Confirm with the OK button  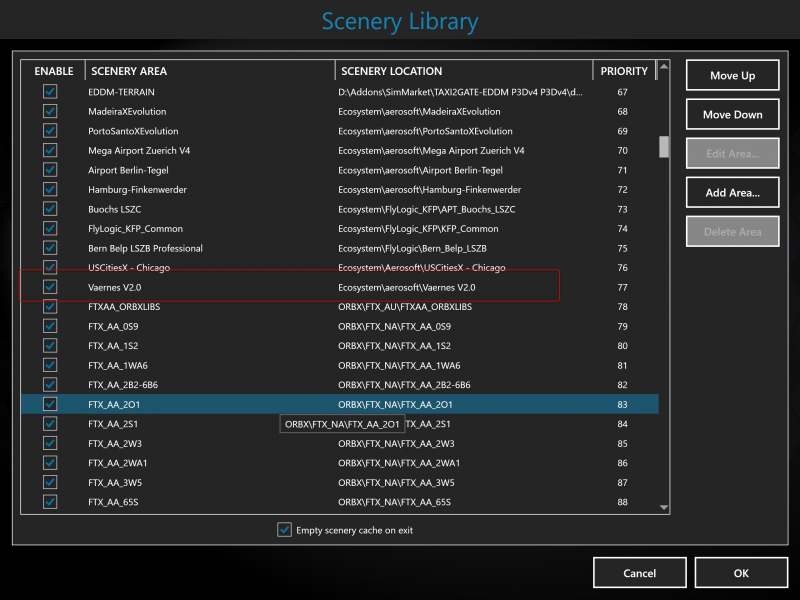[741, 573]
